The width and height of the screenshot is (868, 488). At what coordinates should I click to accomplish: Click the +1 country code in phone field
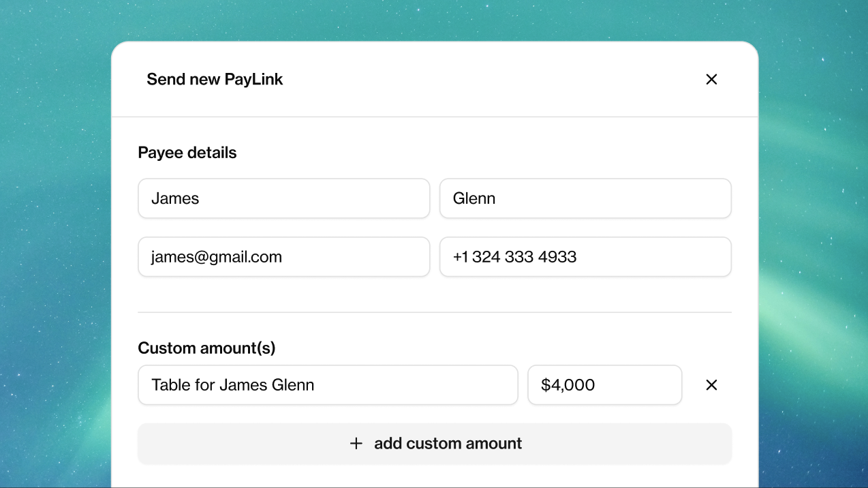pyautogui.click(x=461, y=257)
